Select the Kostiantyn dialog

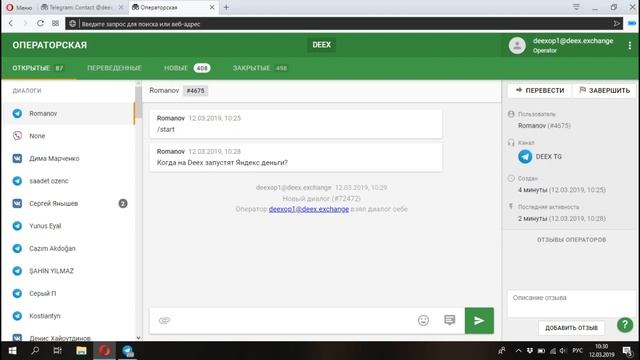[x=69, y=316]
